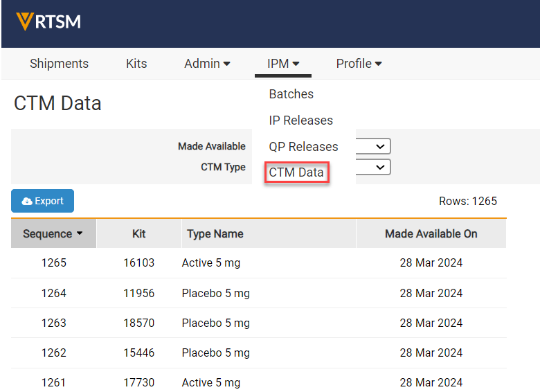
Task: Open the Made Available filter dropdown
Action: [374, 147]
